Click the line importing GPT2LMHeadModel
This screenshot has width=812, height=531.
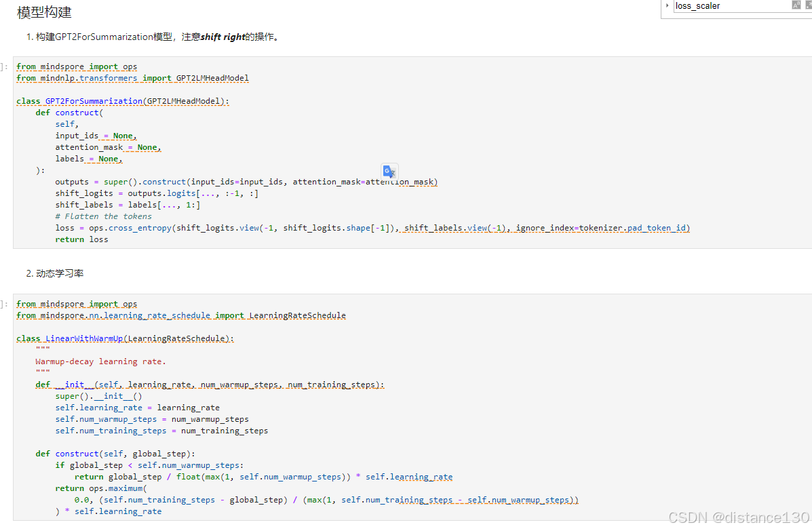tap(132, 78)
